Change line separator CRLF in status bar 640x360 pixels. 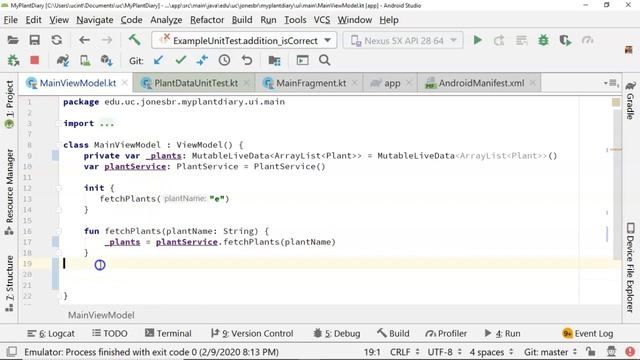pyautogui.click(x=404, y=352)
